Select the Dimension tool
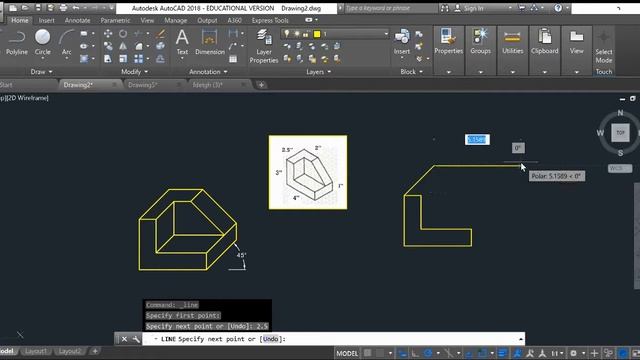The width and height of the screenshot is (640, 360). pyautogui.click(x=210, y=42)
